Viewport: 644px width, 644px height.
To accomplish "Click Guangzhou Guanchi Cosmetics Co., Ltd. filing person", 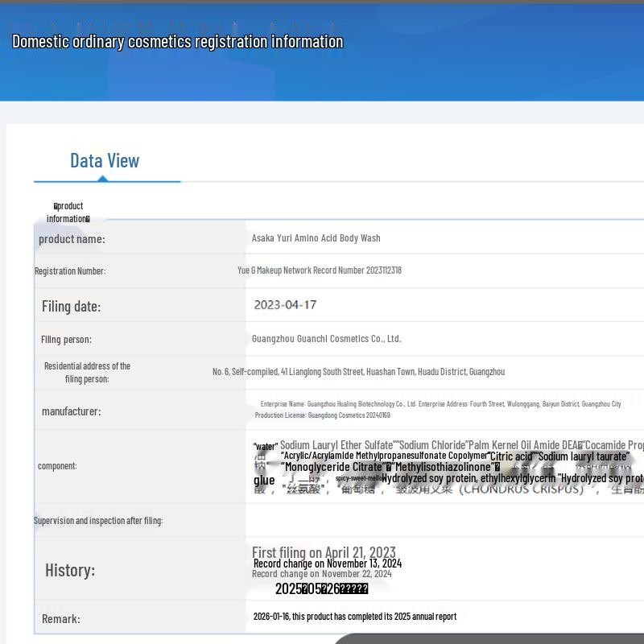I will click(x=326, y=339).
